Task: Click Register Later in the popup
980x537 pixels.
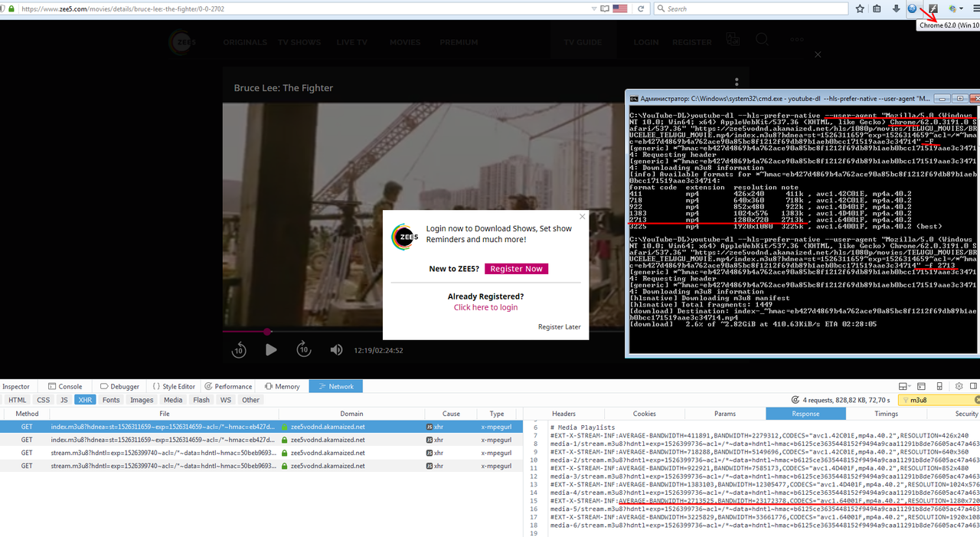Action: click(559, 327)
